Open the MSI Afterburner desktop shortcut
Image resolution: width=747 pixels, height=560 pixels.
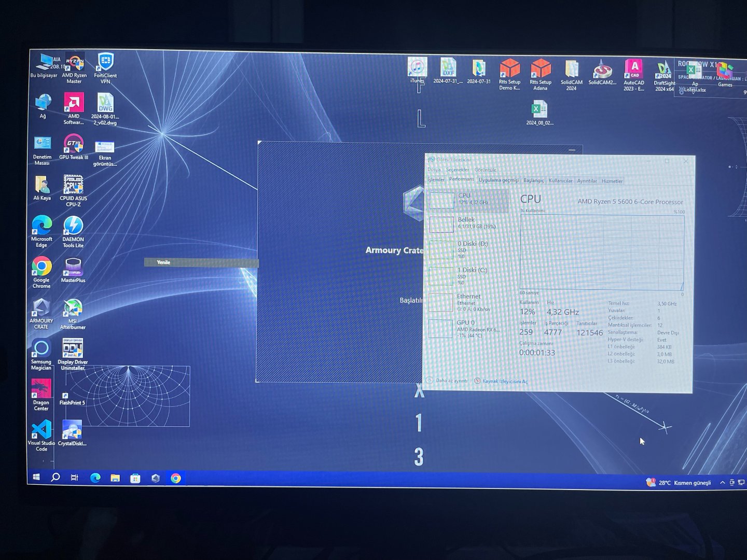(x=73, y=314)
